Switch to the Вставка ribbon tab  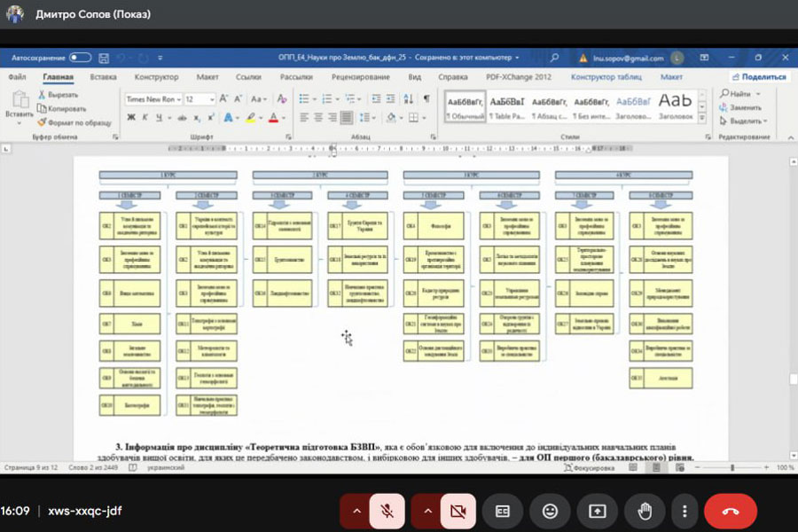tap(103, 77)
